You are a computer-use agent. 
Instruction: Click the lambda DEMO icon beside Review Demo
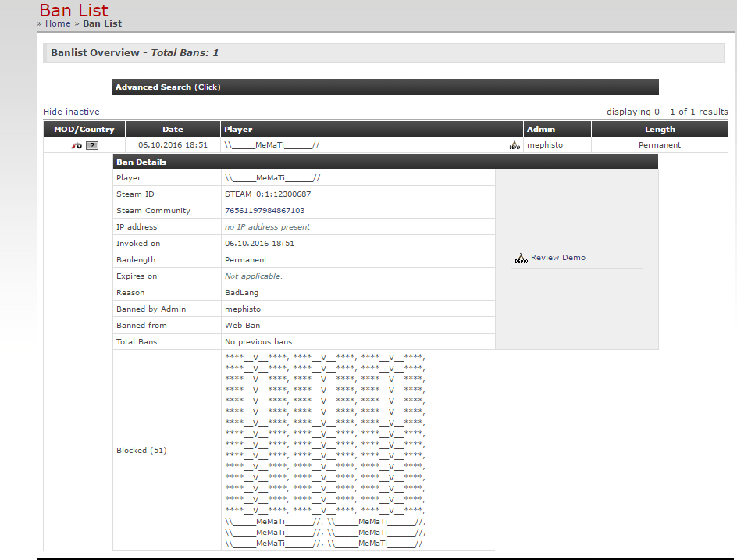click(x=522, y=258)
